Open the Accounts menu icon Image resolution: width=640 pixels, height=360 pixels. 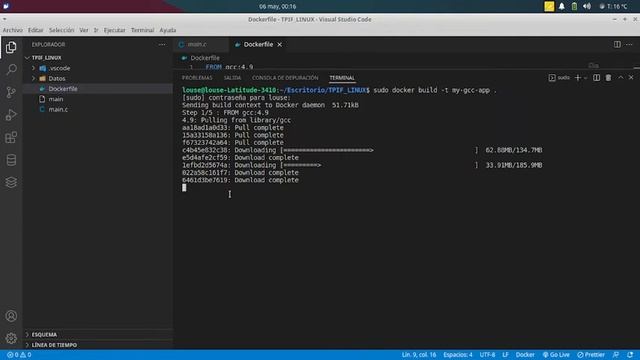coord(11,316)
